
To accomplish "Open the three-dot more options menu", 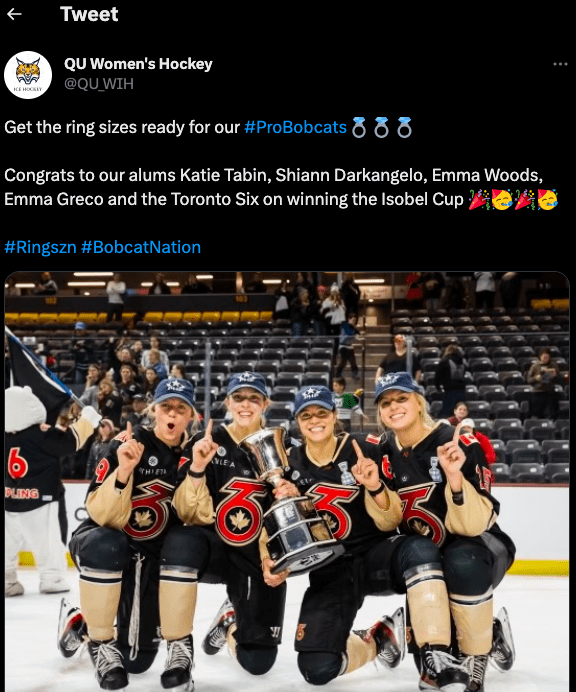I will (560, 64).
